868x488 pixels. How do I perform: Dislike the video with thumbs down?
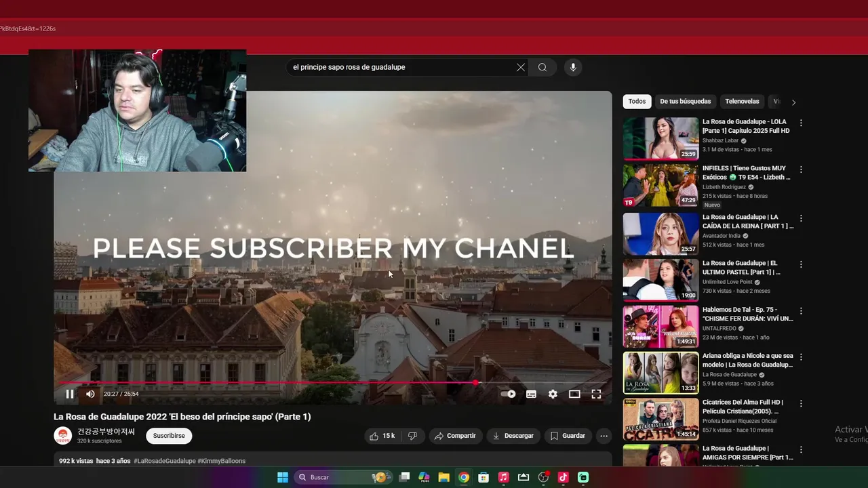pos(412,436)
